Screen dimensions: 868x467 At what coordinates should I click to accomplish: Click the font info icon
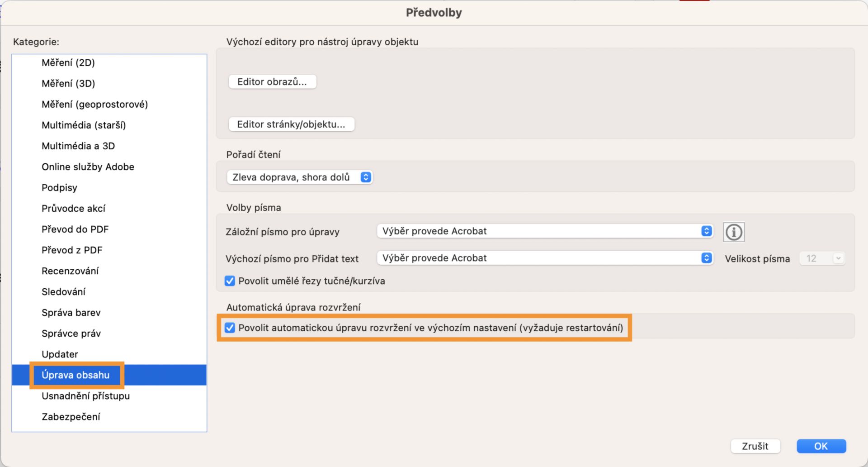(x=733, y=232)
